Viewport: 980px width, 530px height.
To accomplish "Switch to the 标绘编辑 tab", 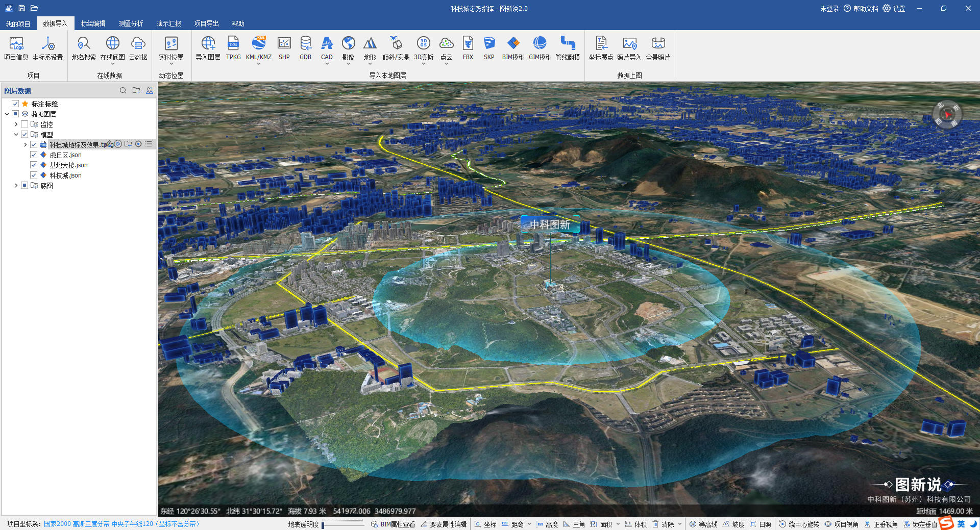I will [93, 23].
